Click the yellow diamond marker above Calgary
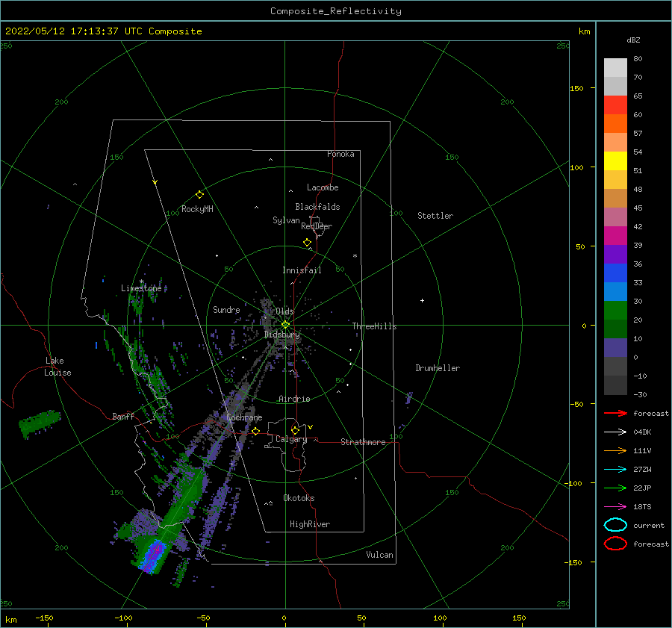Image resolution: width=672 pixels, height=628 pixels. pyautogui.click(x=295, y=430)
